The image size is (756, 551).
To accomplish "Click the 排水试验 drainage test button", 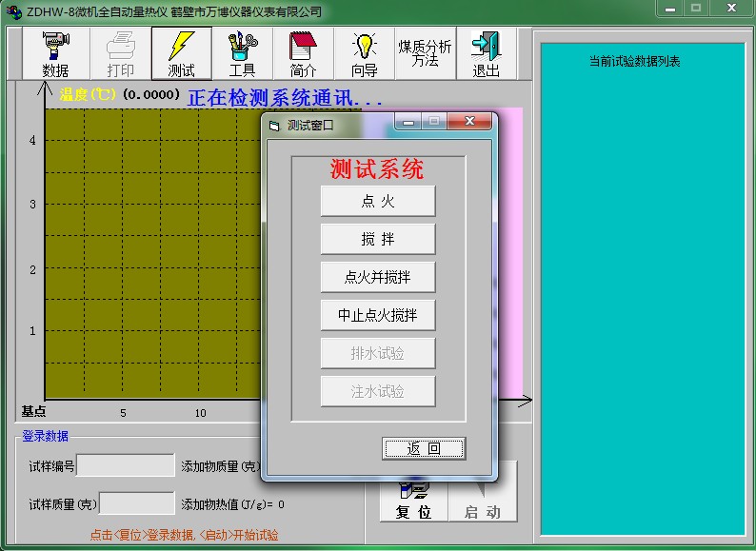I will click(378, 353).
